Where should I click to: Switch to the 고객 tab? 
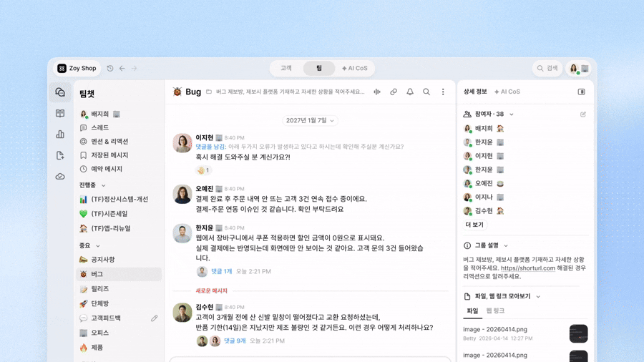(x=286, y=68)
